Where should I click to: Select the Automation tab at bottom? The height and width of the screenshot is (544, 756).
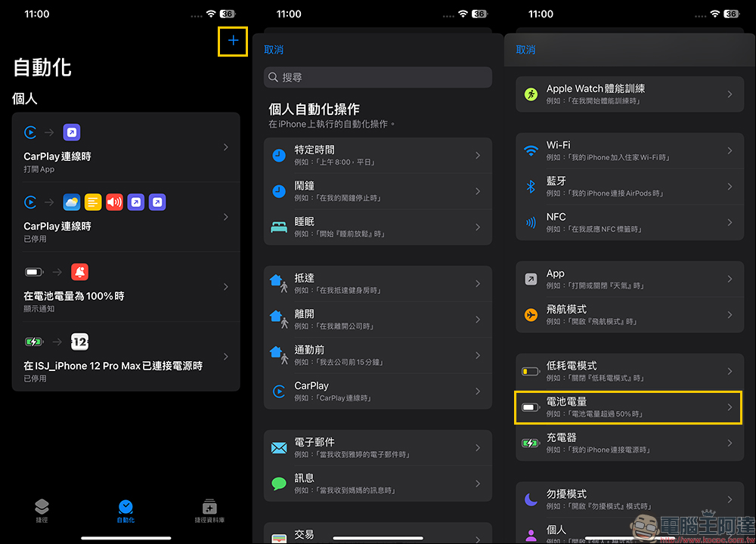125,511
